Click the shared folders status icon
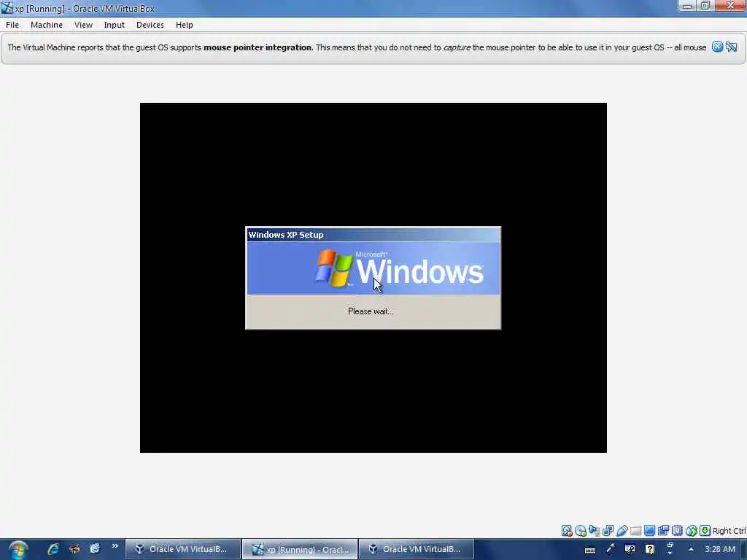The height and width of the screenshot is (560, 747). click(x=635, y=531)
